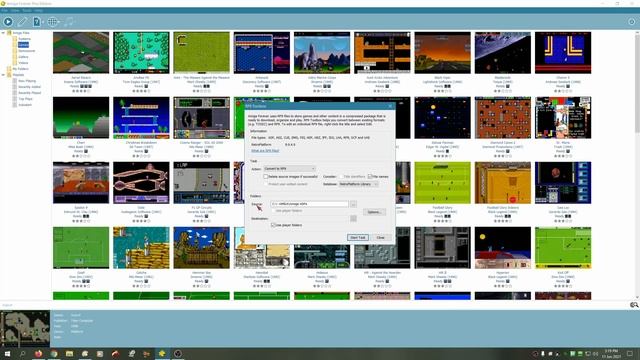Screen dimensions: 640x360
Task: Close the RP9 Toolbox dialog with X
Action: coord(390,106)
